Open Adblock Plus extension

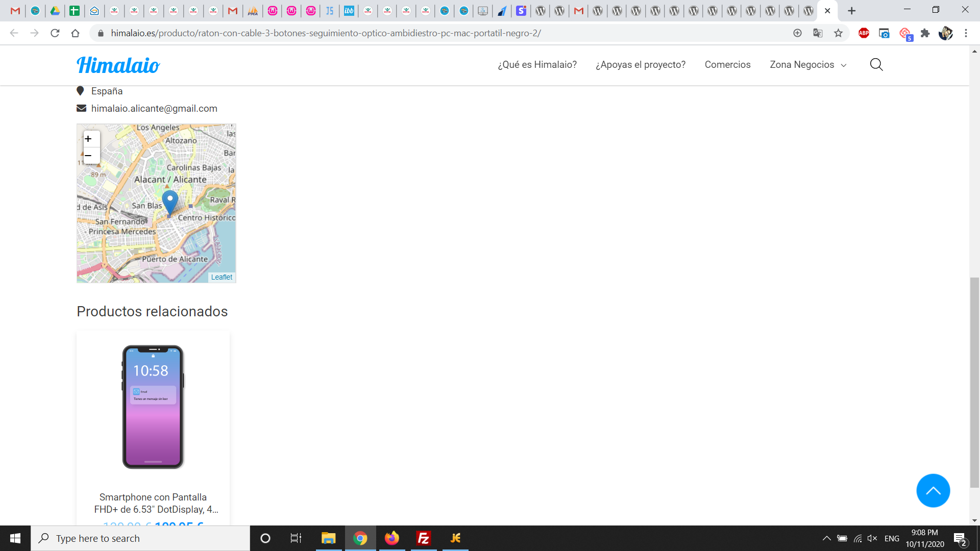864,33
